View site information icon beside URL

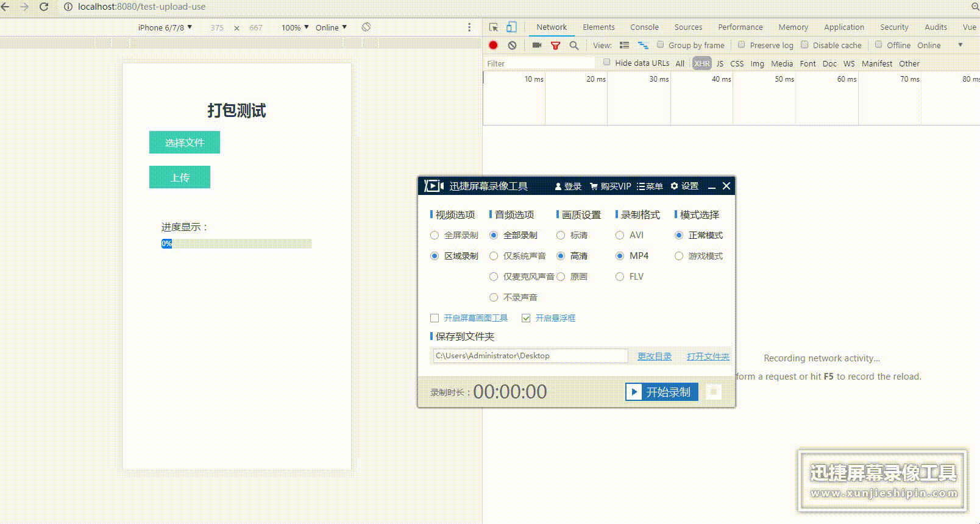pyautogui.click(x=68, y=7)
